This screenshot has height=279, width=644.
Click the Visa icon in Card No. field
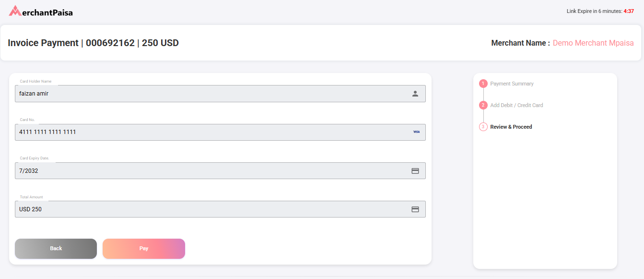(416, 132)
